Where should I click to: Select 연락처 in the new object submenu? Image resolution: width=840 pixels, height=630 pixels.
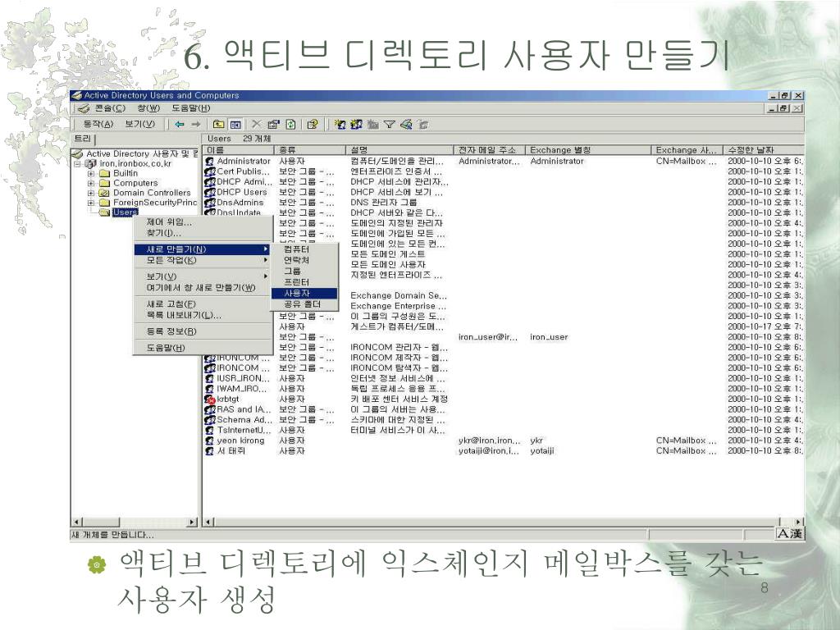(304, 260)
